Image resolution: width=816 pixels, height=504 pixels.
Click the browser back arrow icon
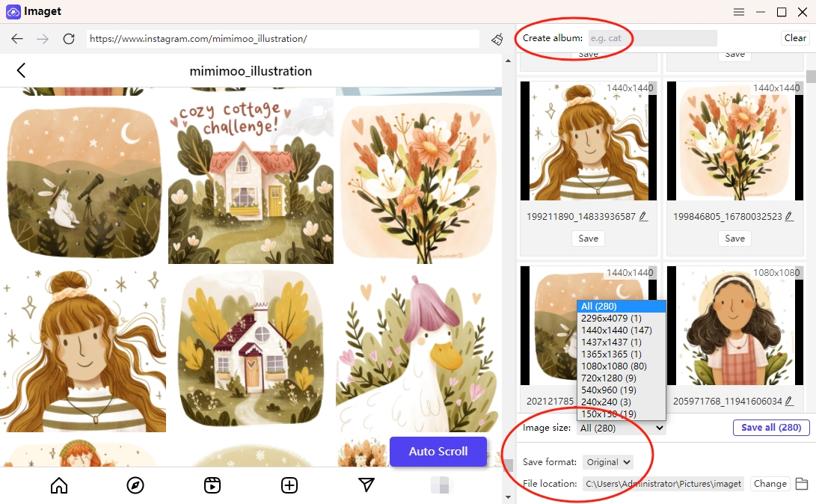point(17,38)
